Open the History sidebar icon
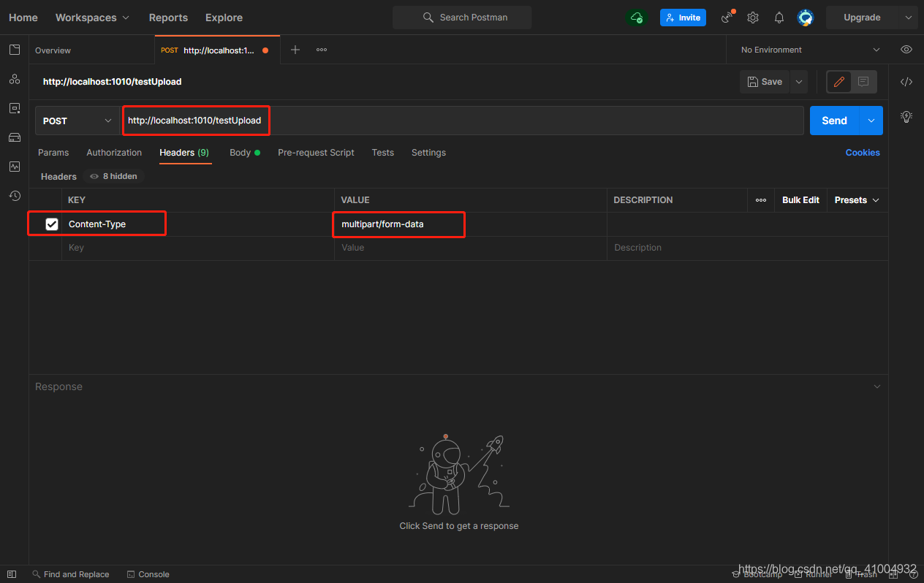This screenshot has width=924, height=583. tap(14, 196)
